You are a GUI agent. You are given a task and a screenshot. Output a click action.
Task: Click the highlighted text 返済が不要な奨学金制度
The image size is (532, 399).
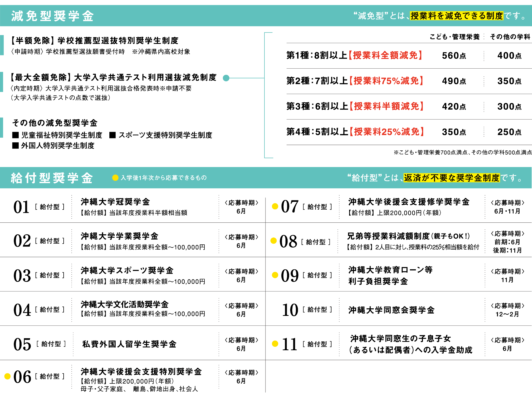[451, 178]
